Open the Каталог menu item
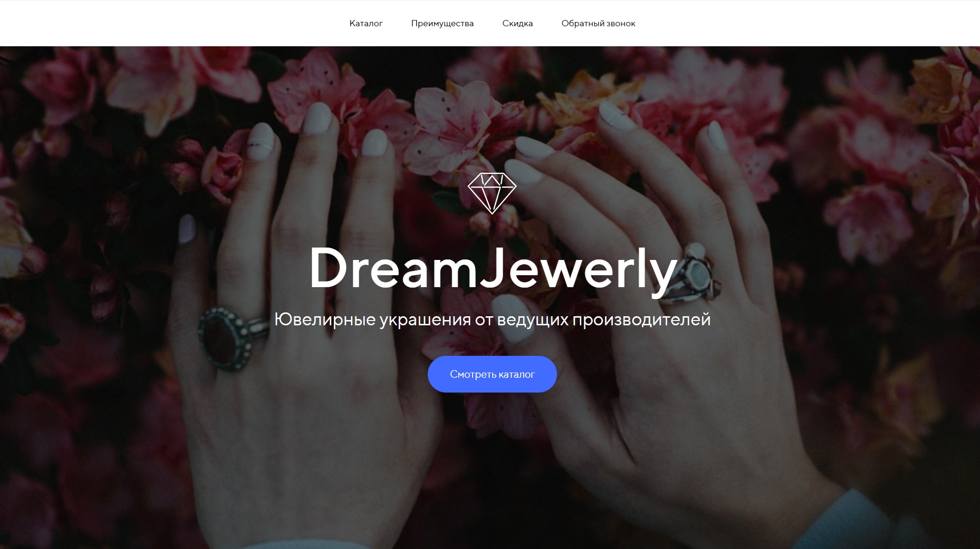The height and width of the screenshot is (549, 980). [366, 23]
